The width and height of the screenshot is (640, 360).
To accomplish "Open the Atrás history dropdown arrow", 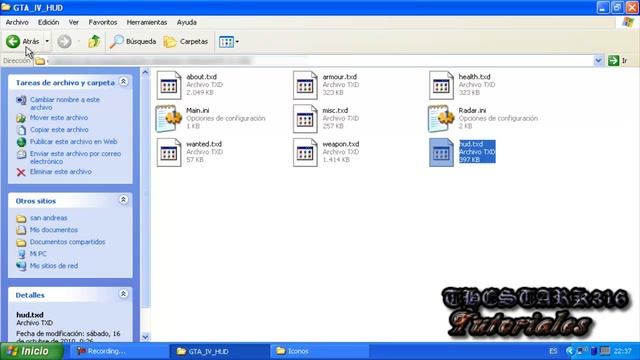I will pyautogui.click(x=47, y=41).
